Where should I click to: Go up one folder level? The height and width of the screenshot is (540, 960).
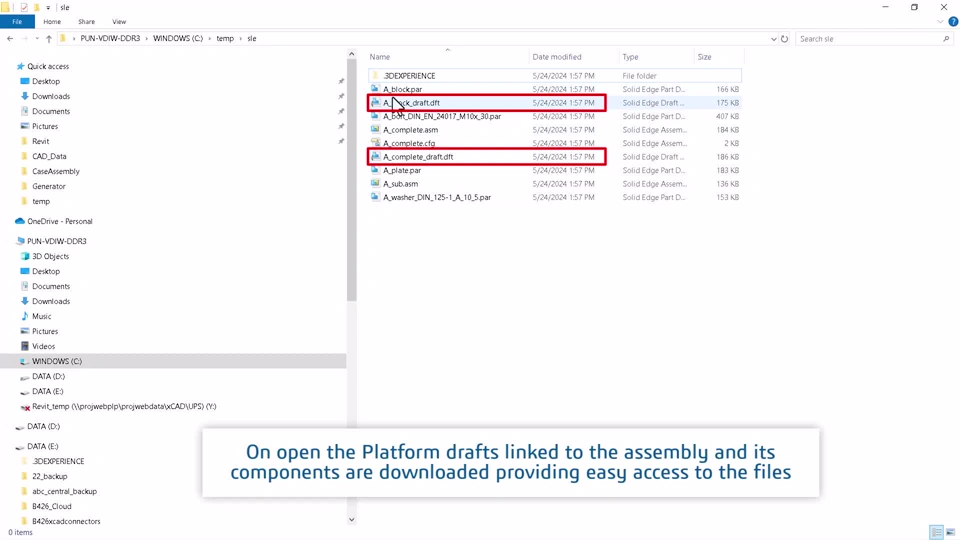coord(49,39)
